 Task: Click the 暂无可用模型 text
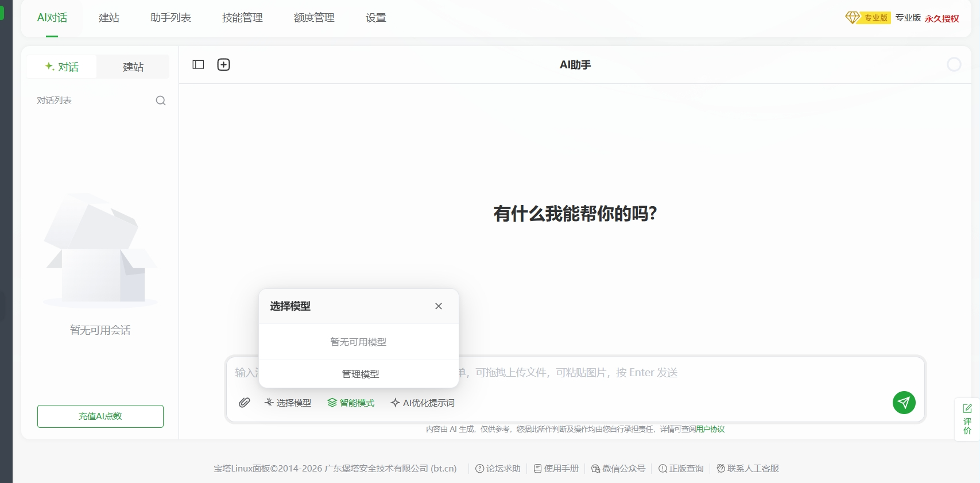358,342
